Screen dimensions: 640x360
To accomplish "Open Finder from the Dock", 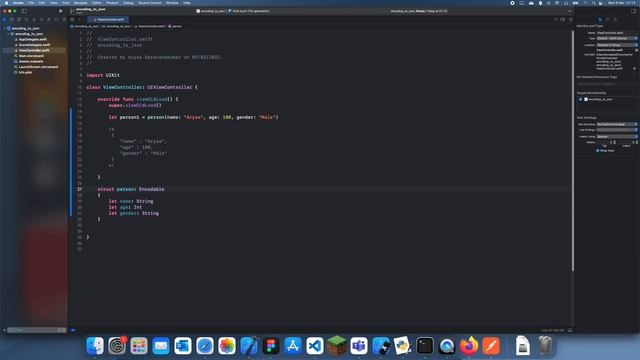I will pyautogui.click(x=95, y=346).
